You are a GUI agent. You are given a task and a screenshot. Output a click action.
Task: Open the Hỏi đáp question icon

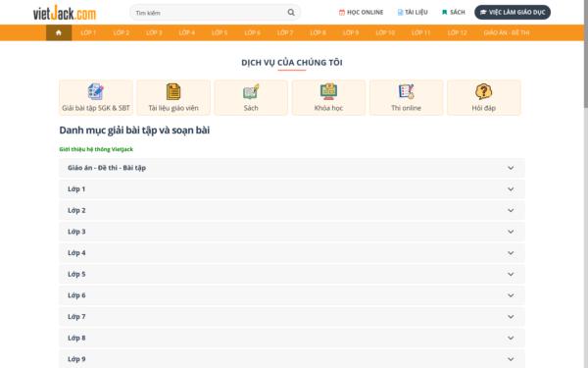pyautogui.click(x=484, y=91)
